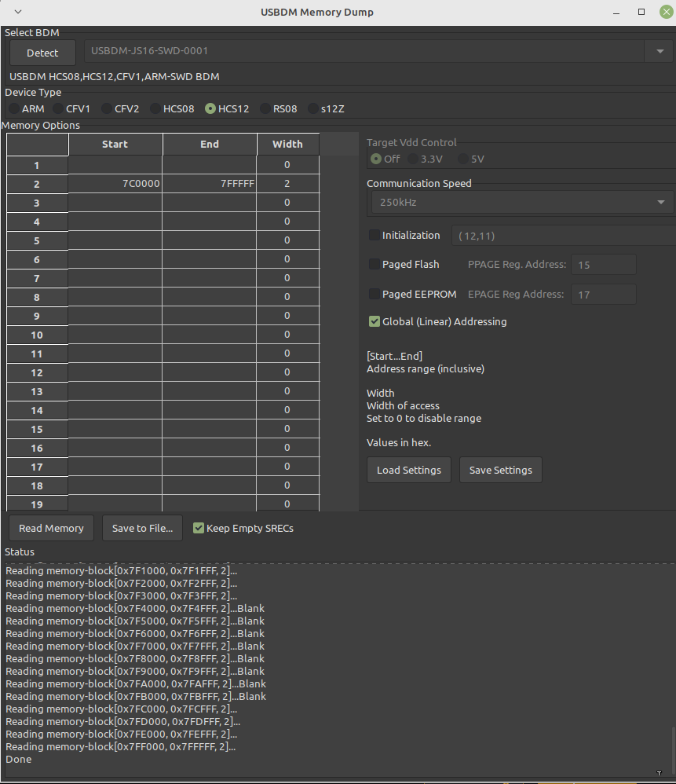Maximize the USBDM Memory Dump window
This screenshot has height=784, width=676.
pos(641,12)
